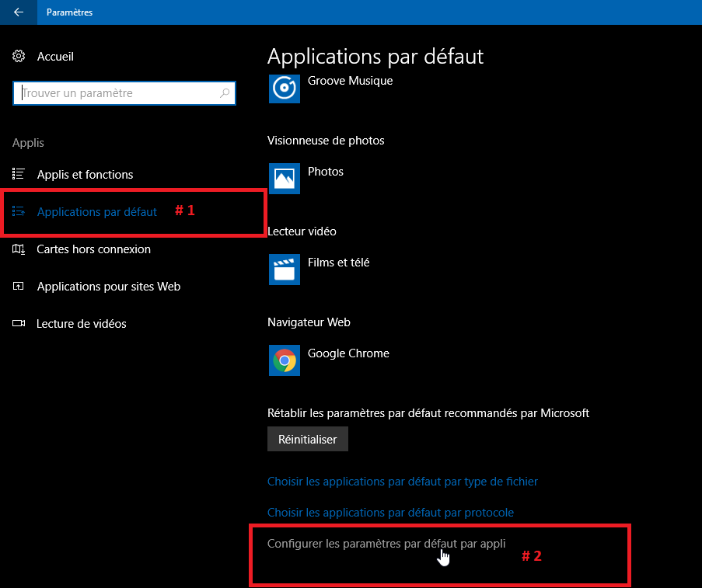Click the search magnifier icon
Image resolution: width=702 pixels, height=588 pixels.
(225, 93)
